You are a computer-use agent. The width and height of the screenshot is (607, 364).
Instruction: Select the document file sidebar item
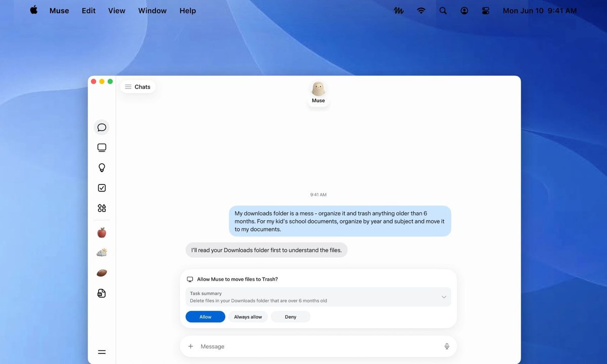(x=102, y=293)
